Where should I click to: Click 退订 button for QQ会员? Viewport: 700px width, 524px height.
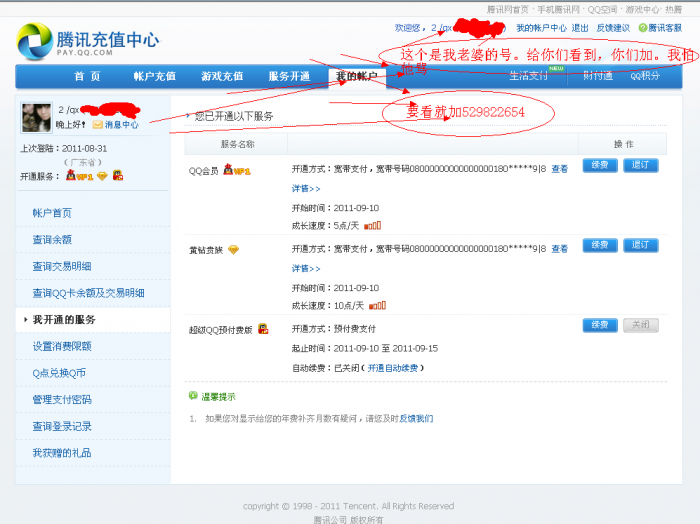(x=641, y=165)
